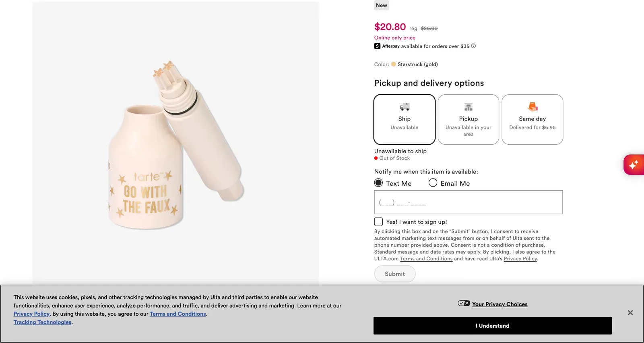Click the Afterpay info icon
Screen dimensions: 644x343
473,46
